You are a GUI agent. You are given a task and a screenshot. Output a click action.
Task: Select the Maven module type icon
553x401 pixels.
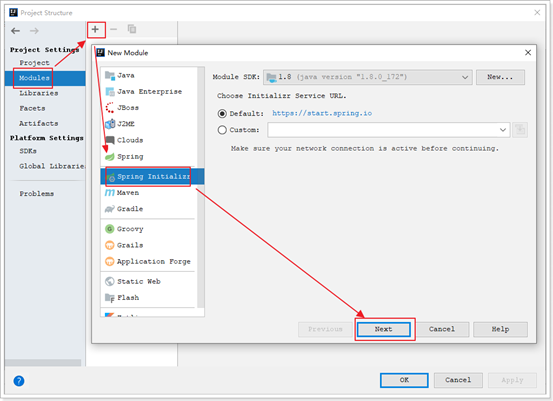(x=110, y=193)
